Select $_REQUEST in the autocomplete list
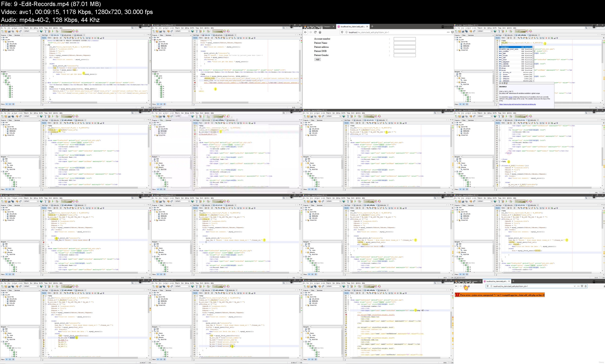Image resolution: width=605 pixels, height=364 pixels. coord(516,62)
